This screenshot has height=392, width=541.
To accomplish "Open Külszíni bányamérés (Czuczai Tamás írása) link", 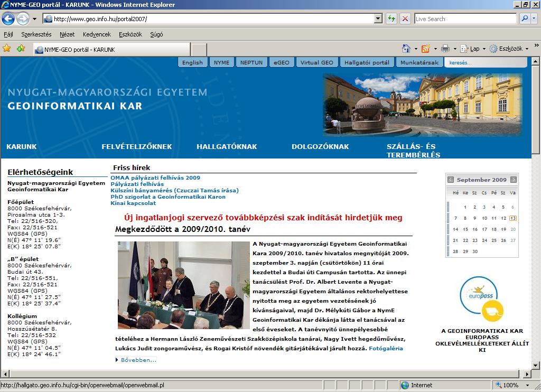I will [x=174, y=190].
